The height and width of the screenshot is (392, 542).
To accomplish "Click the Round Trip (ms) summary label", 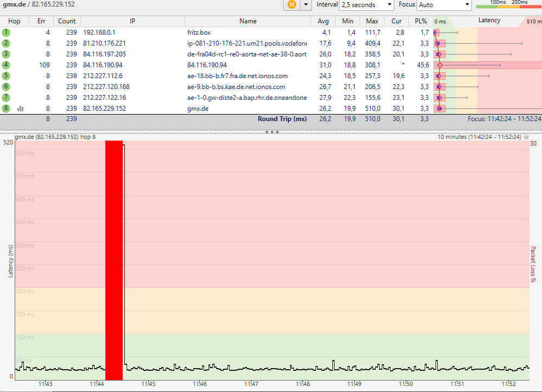I will coord(282,118).
